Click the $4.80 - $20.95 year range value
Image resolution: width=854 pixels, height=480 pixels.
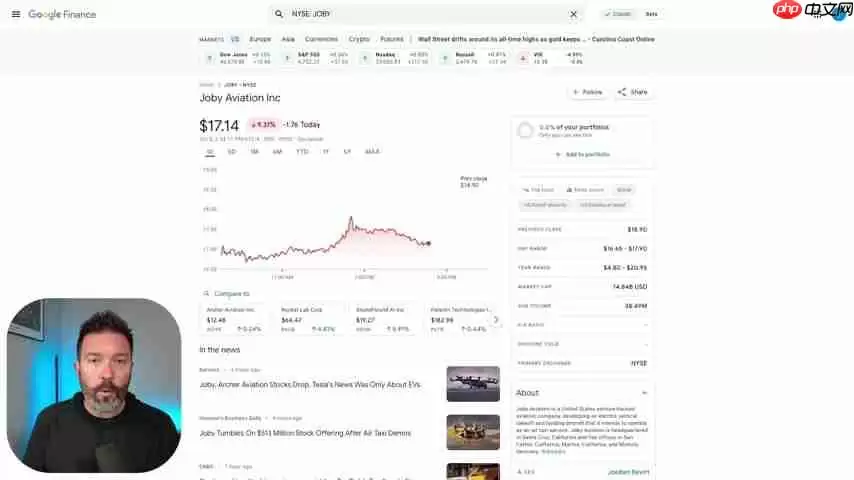pyautogui.click(x=625, y=268)
